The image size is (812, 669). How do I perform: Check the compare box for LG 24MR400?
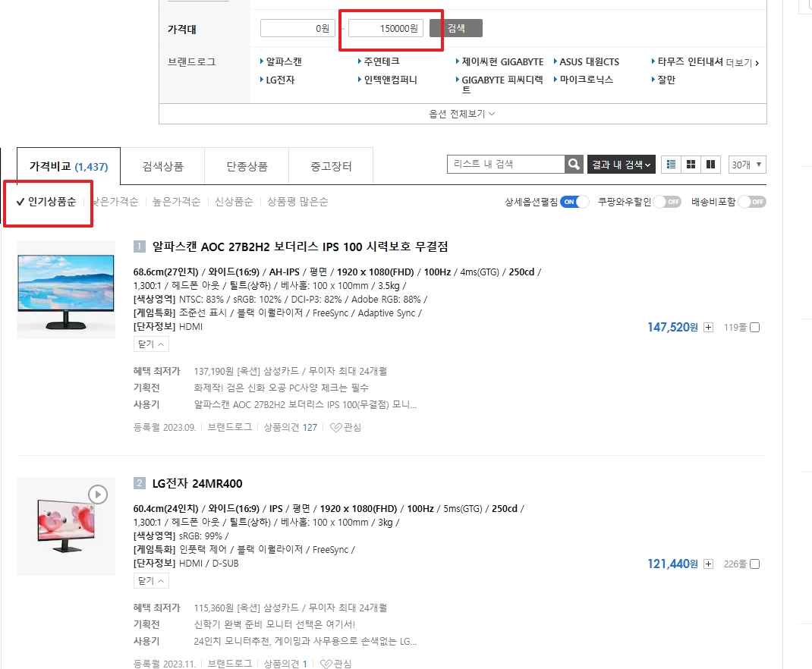coord(755,564)
